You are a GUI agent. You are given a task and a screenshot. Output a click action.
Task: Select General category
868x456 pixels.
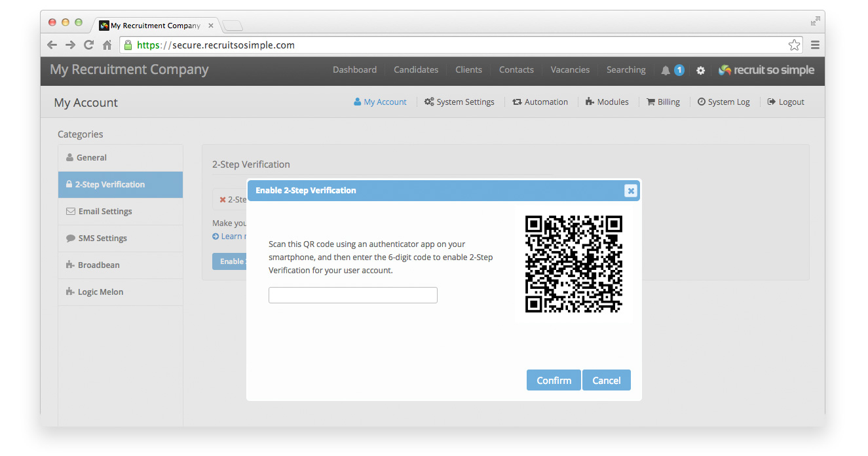[x=121, y=158]
